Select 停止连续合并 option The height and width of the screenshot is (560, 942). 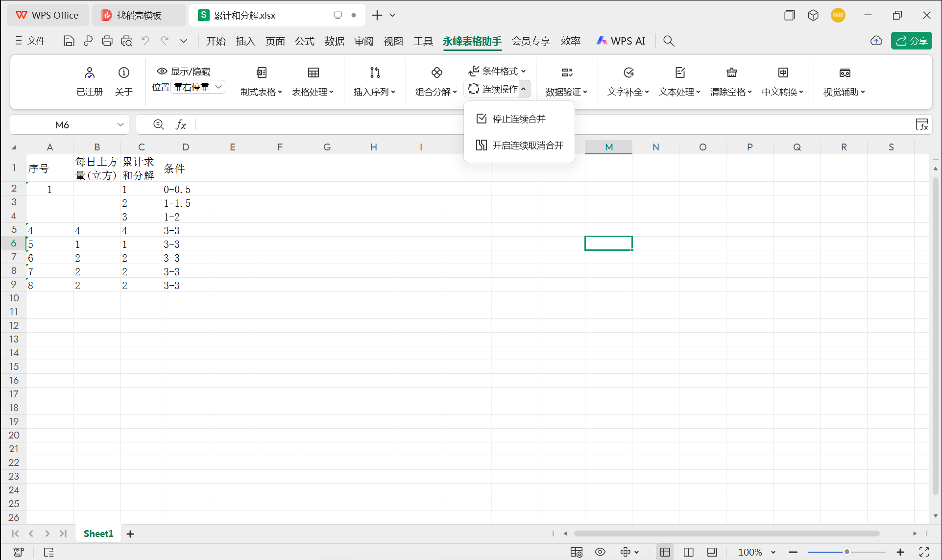[x=518, y=118]
